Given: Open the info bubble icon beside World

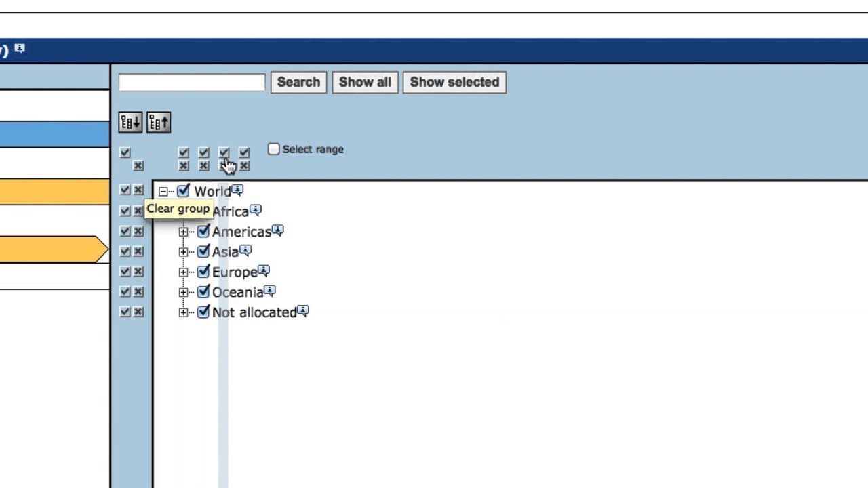Looking at the screenshot, I should (x=237, y=190).
